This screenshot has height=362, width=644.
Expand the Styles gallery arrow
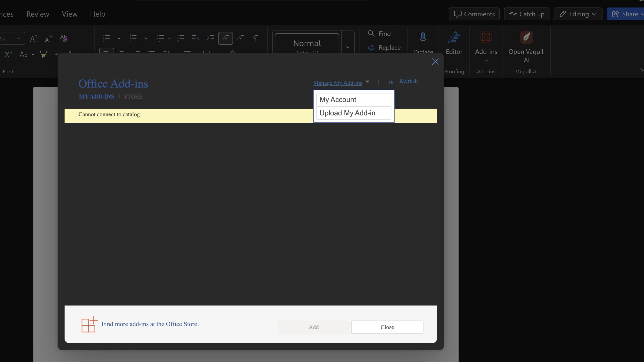point(348,47)
